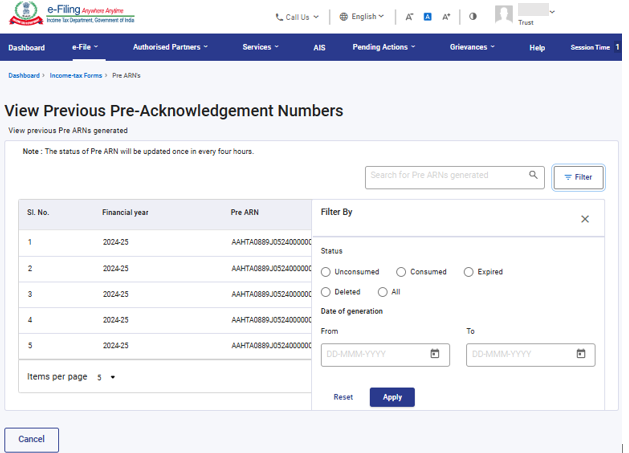The image size is (629, 453).
Task: Decrease font size with small A icon
Action: 410,17
